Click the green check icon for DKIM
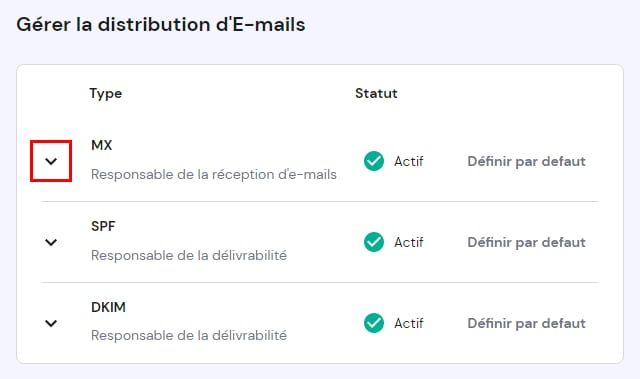 (374, 324)
